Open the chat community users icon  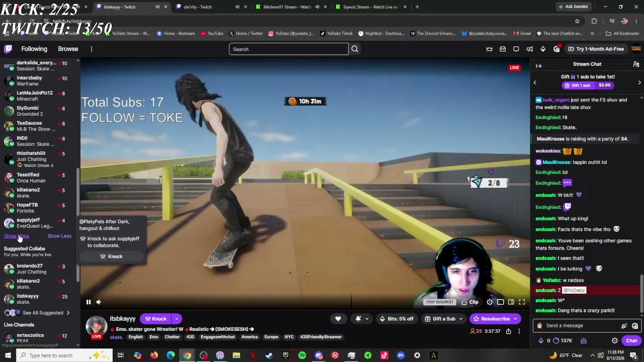coord(636,64)
